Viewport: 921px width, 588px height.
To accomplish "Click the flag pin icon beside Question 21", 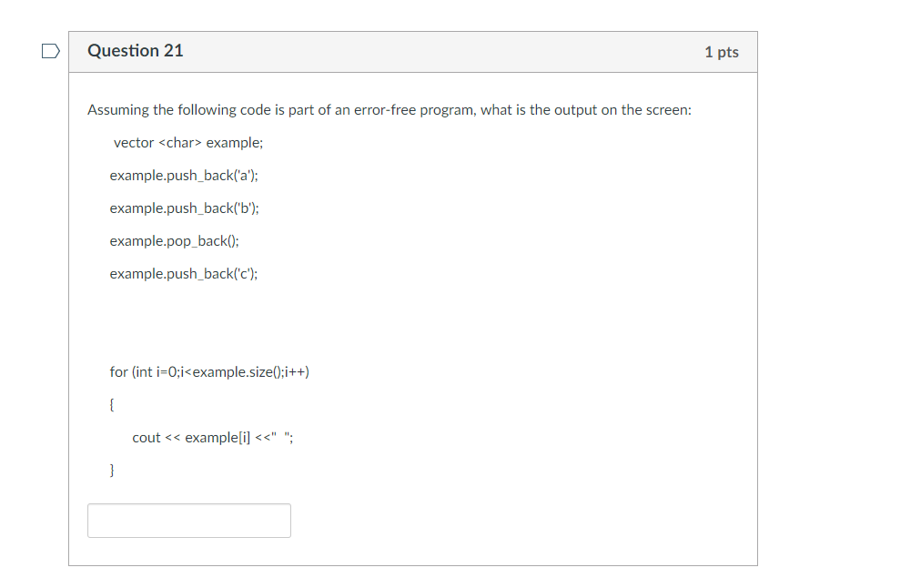I will 50,52.
